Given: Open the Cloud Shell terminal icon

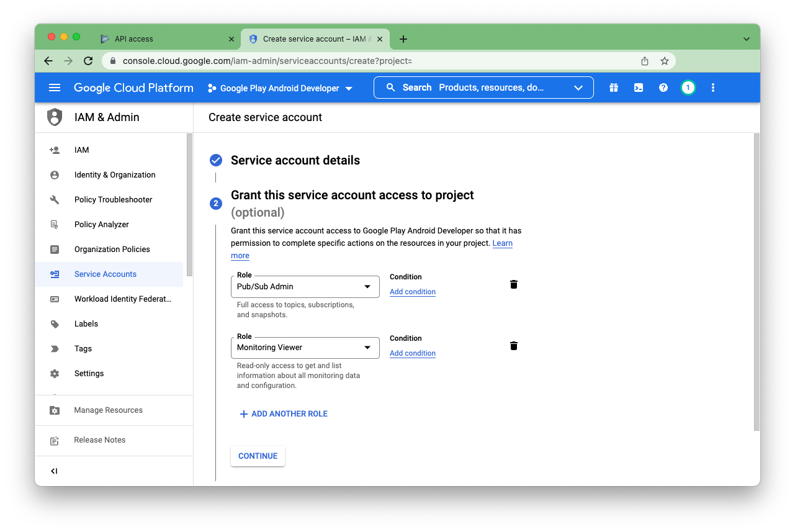Looking at the screenshot, I should click(638, 88).
